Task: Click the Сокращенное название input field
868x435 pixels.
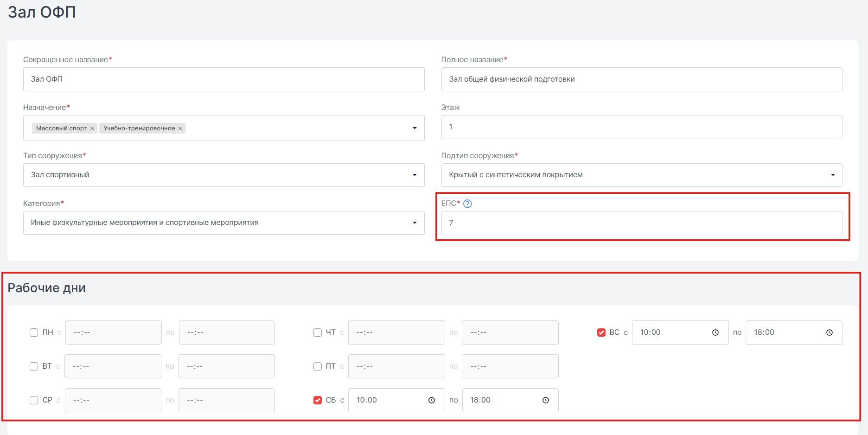Action: [224, 79]
